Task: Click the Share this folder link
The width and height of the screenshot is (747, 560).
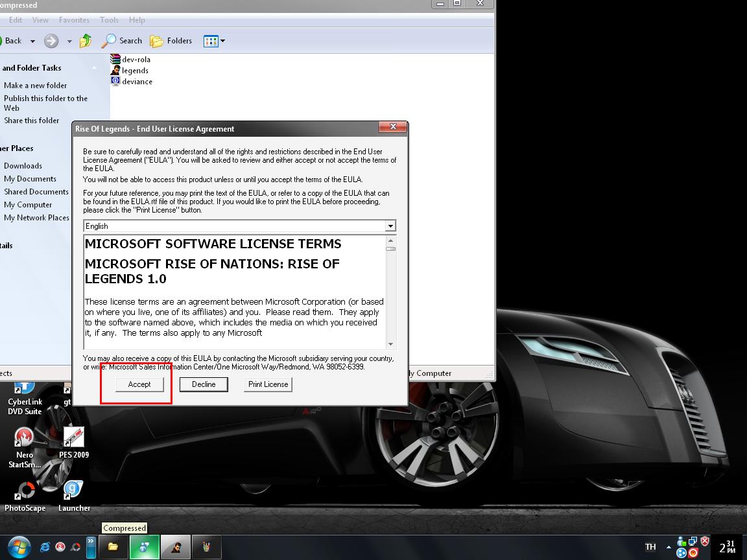Action: pyautogui.click(x=31, y=121)
